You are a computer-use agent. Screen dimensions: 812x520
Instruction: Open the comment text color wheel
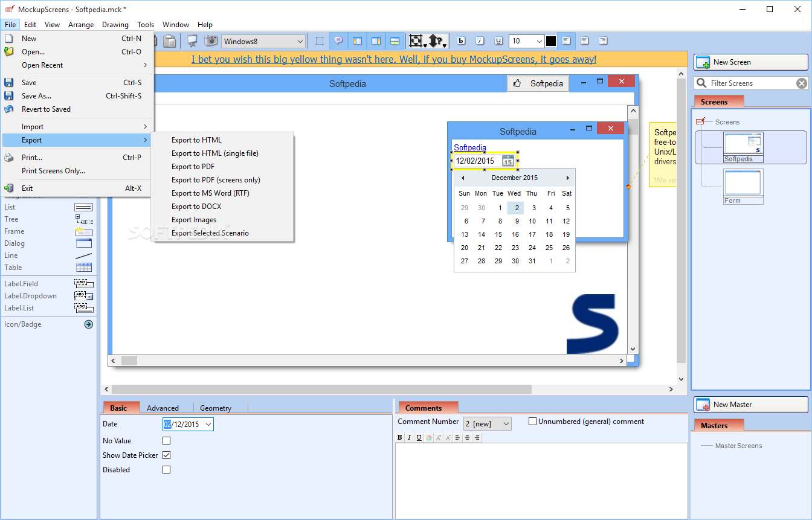[x=428, y=437]
